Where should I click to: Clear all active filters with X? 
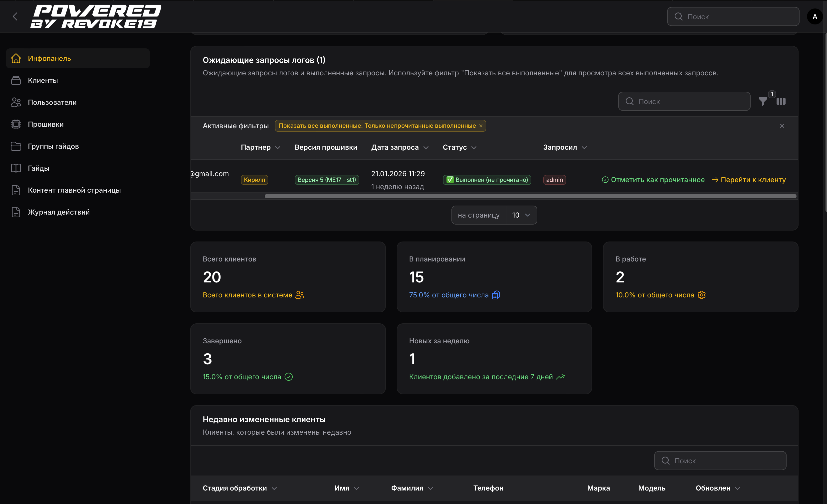pyautogui.click(x=782, y=126)
